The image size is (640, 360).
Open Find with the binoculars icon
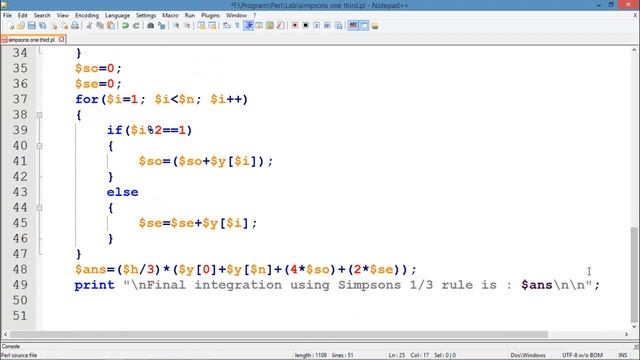[x=151, y=26]
